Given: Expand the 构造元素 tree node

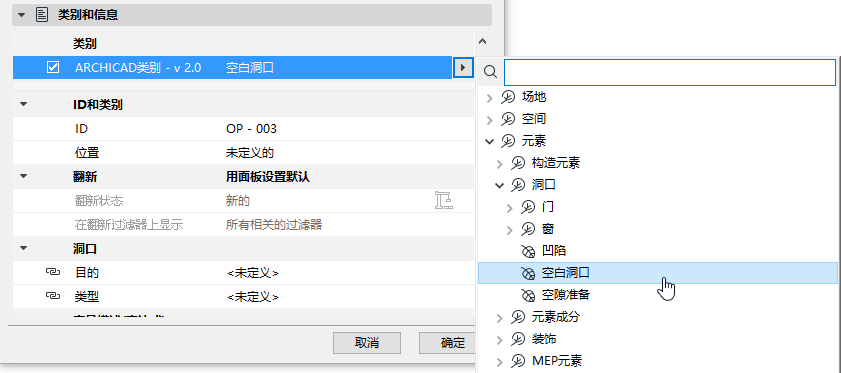Looking at the screenshot, I should pos(499,164).
